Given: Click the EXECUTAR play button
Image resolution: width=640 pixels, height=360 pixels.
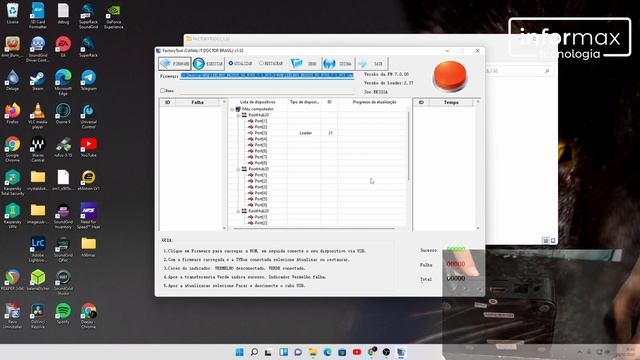Looking at the screenshot, I should [x=208, y=64].
